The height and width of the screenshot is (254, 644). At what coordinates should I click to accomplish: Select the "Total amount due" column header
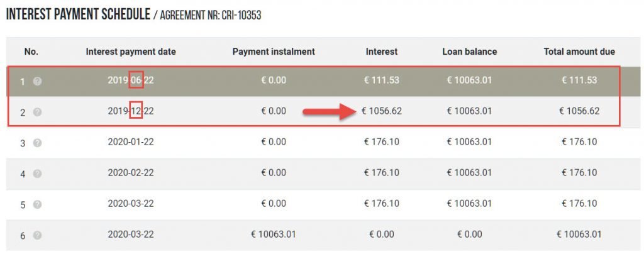(x=579, y=52)
